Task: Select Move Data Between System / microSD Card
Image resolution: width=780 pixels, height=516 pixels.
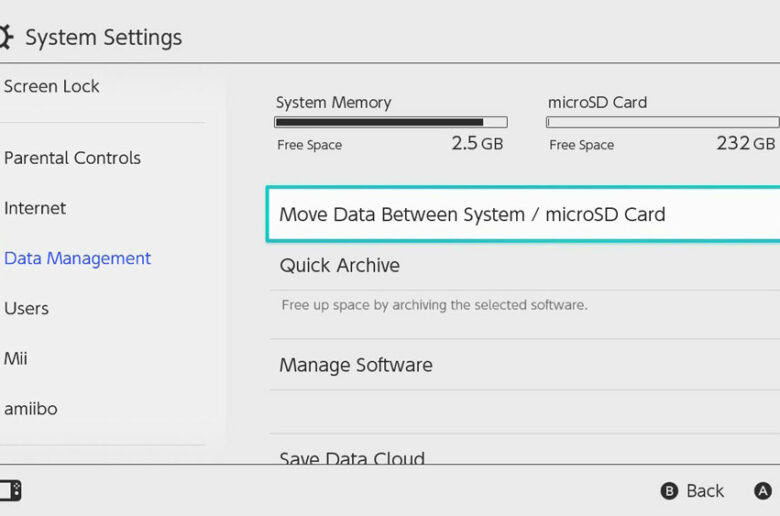Action: coord(523,214)
